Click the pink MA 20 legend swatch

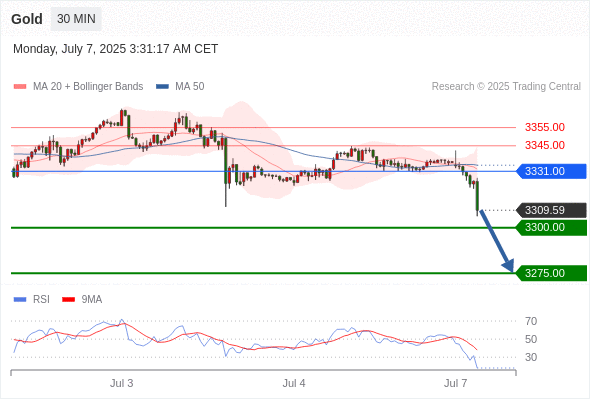pyautogui.click(x=20, y=87)
